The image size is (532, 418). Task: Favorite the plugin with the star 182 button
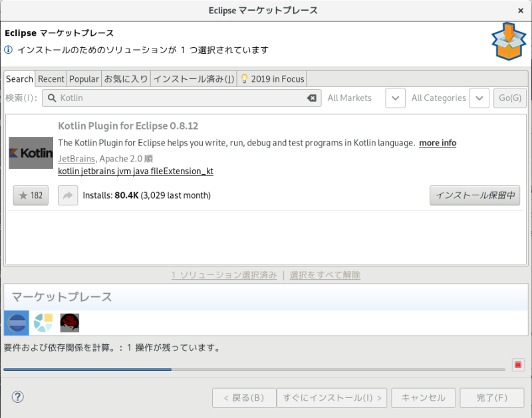(x=31, y=195)
